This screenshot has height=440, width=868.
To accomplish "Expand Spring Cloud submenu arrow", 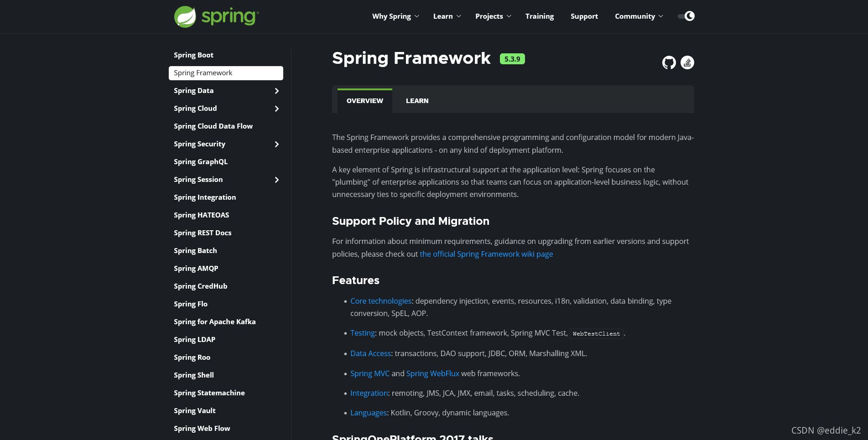I will click(277, 109).
